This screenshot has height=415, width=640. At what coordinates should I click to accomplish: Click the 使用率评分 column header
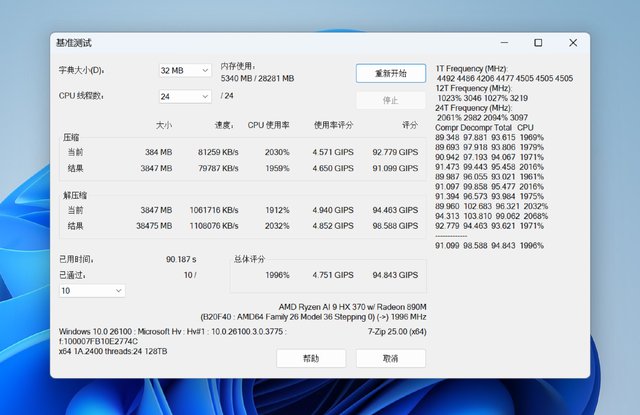(333, 125)
